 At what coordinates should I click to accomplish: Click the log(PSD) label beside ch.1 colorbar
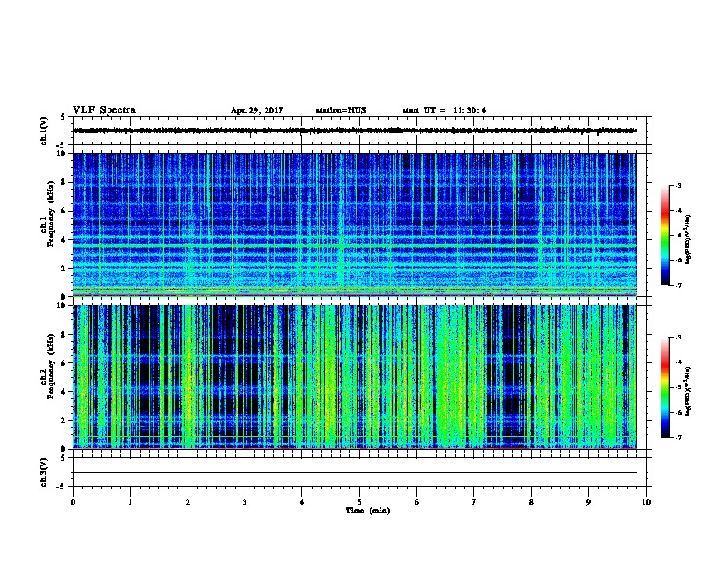click(688, 240)
